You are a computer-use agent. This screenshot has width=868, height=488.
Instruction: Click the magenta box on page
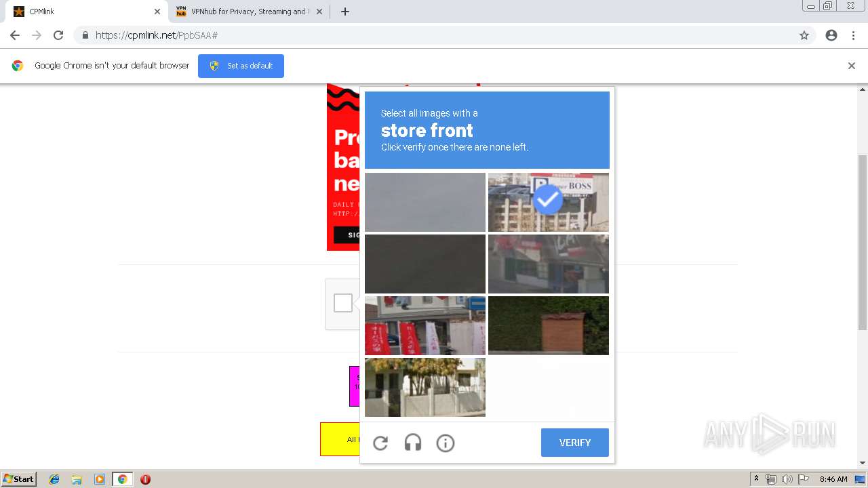(x=354, y=386)
